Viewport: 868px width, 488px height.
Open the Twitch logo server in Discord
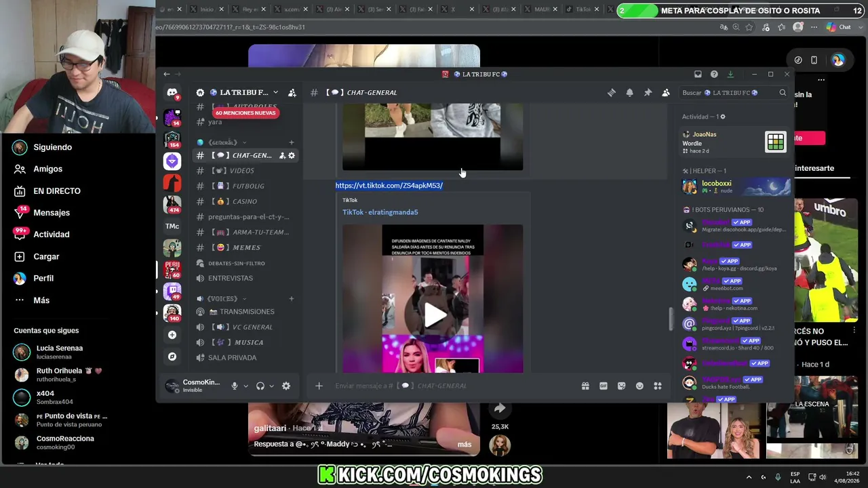coord(172,291)
